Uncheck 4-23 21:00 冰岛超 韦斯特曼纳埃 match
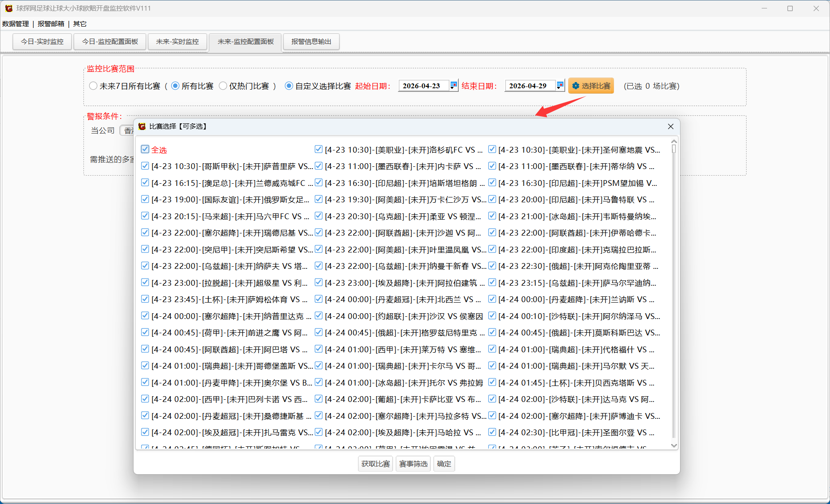This screenshot has width=830, height=504. (x=492, y=216)
